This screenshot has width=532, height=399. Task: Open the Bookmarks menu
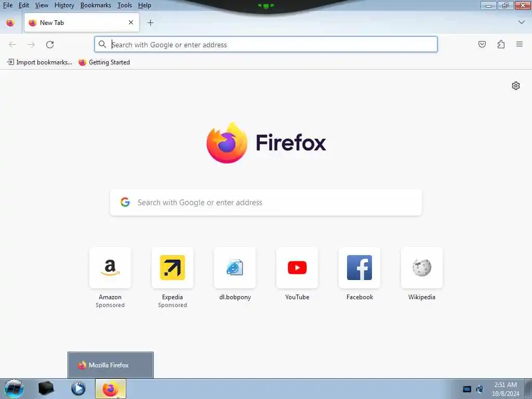click(96, 5)
